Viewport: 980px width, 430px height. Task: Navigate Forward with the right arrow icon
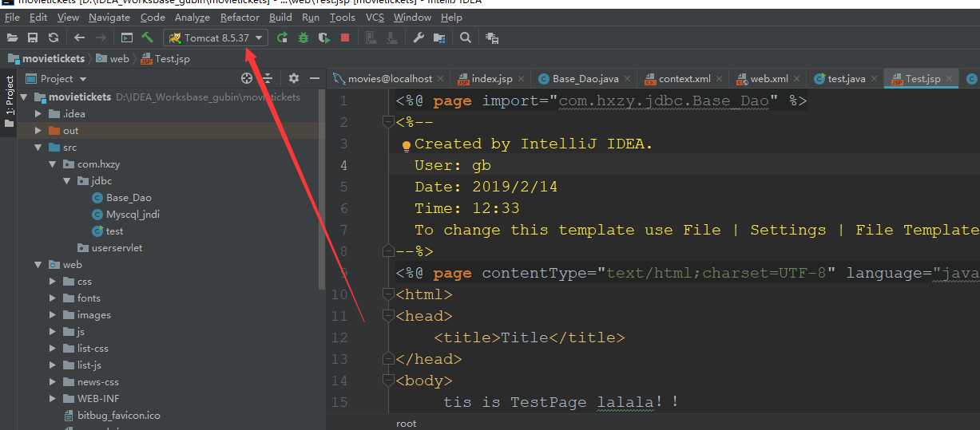pyautogui.click(x=101, y=37)
